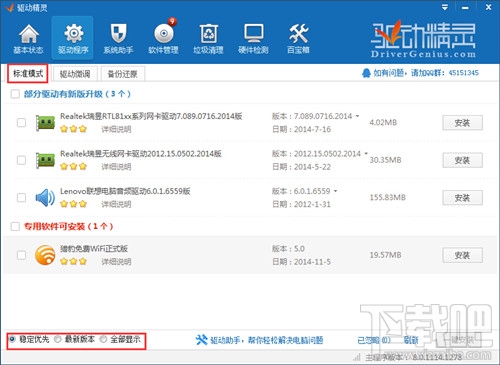Image resolution: width=500 pixels, height=365 pixels.
Task: Click the DriverGenius.com brand logo
Action: [x=423, y=39]
